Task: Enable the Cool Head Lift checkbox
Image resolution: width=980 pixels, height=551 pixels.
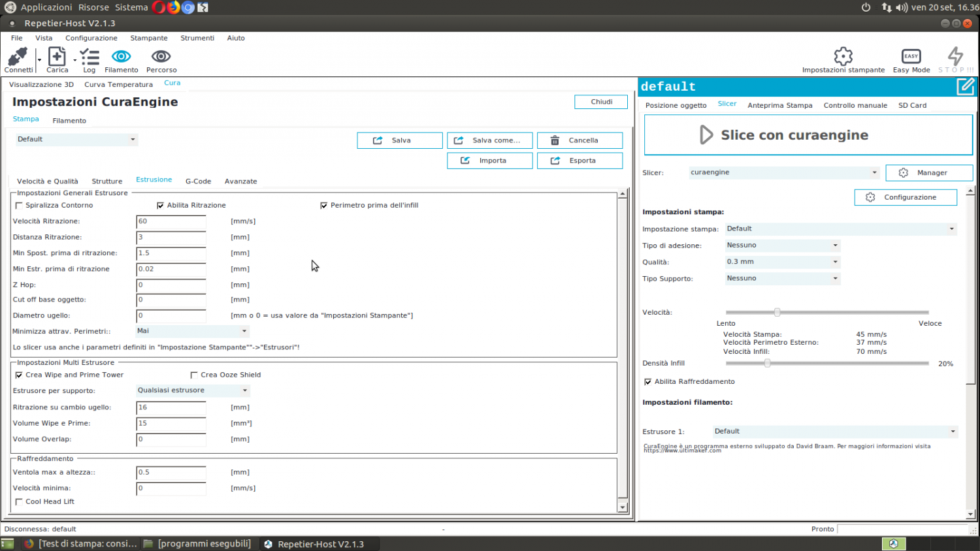Action: click(x=19, y=502)
